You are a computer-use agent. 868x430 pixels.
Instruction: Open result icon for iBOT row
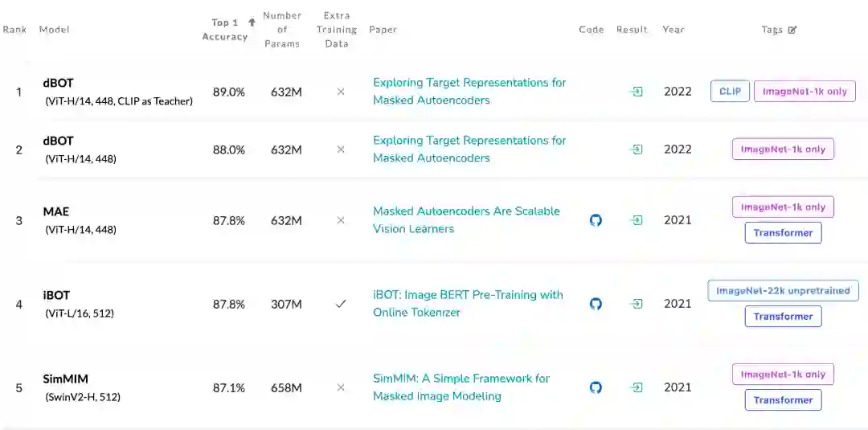click(636, 304)
